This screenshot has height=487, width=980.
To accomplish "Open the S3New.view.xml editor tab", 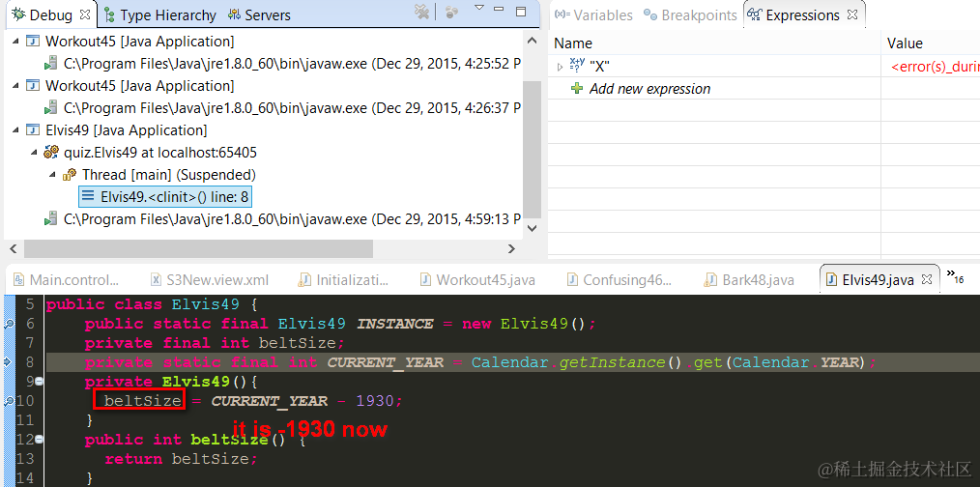I will (x=210, y=279).
